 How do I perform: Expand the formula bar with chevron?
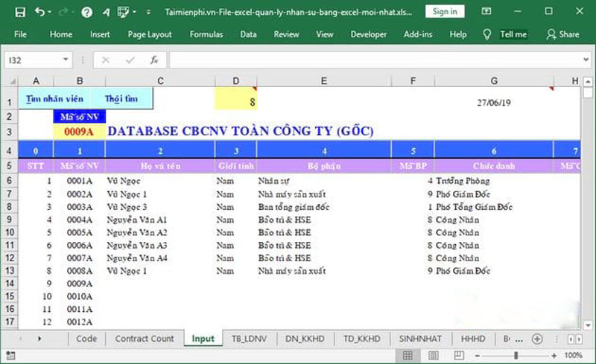tap(585, 60)
